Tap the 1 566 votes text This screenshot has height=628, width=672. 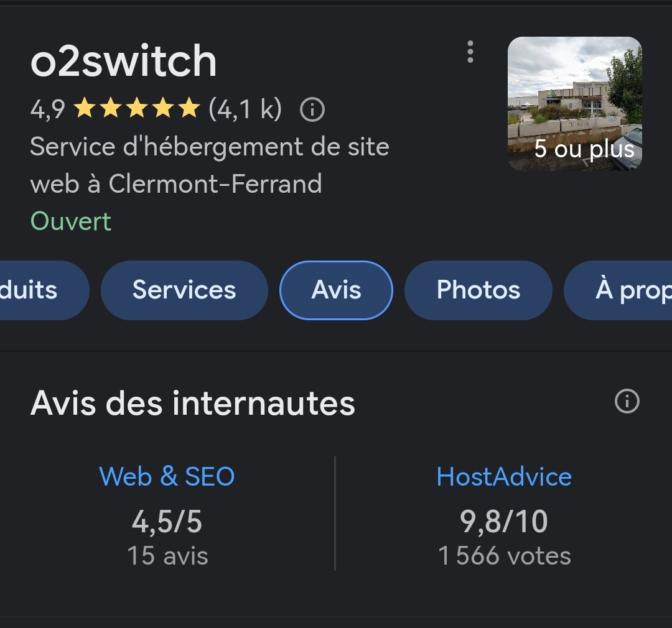(505, 556)
